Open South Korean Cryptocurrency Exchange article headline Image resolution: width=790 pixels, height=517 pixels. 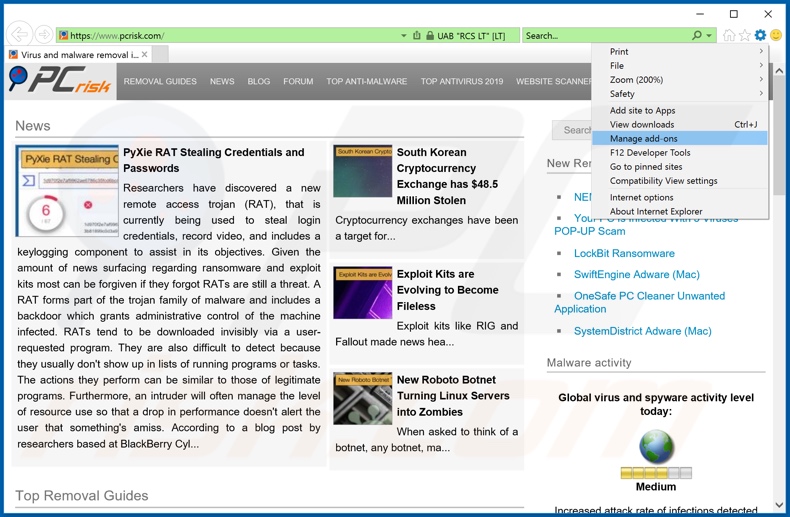[x=447, y=176]
